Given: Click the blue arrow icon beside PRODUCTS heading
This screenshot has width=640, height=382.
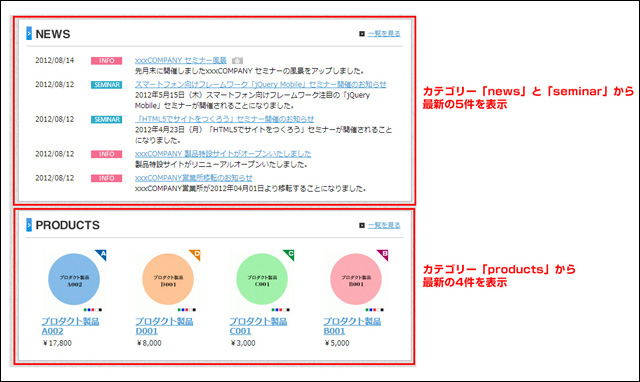Looking at the screenshot, I should pos(29,225).
